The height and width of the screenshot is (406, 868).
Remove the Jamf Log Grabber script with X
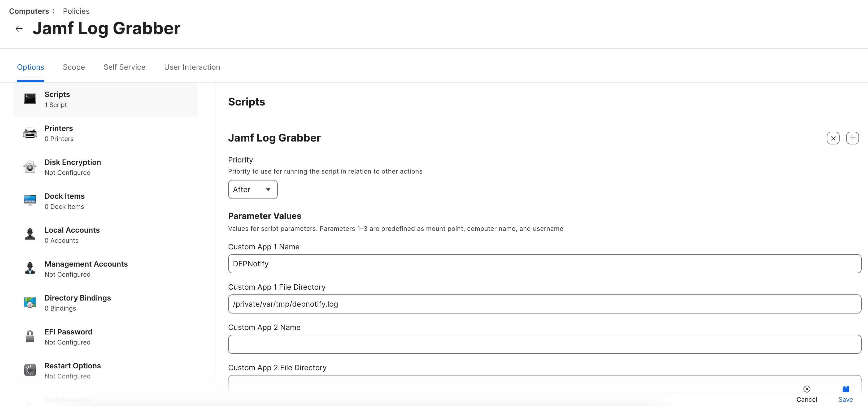point(833,138)
